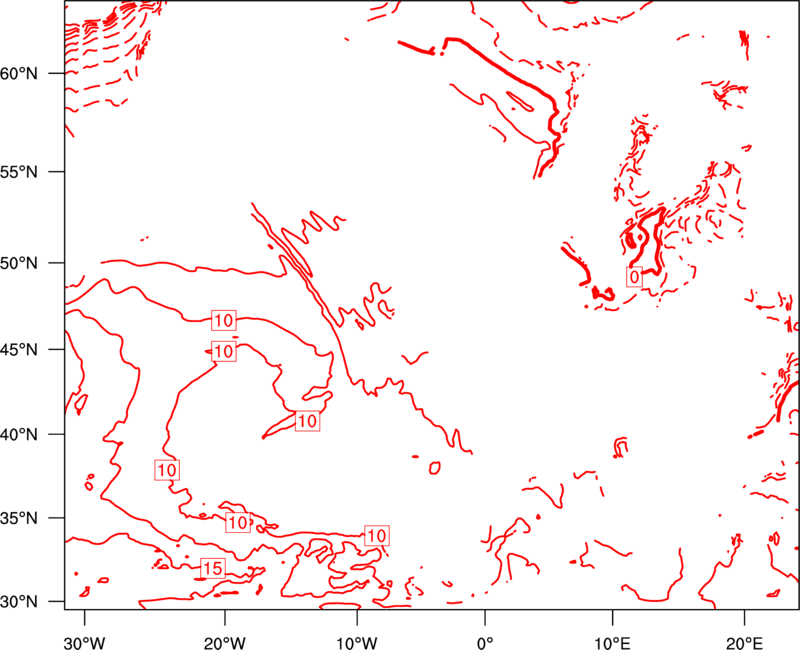Click the 0 contour label box
Screen dimensions: 800x650
pyautogui.click(x=634, y=277)
